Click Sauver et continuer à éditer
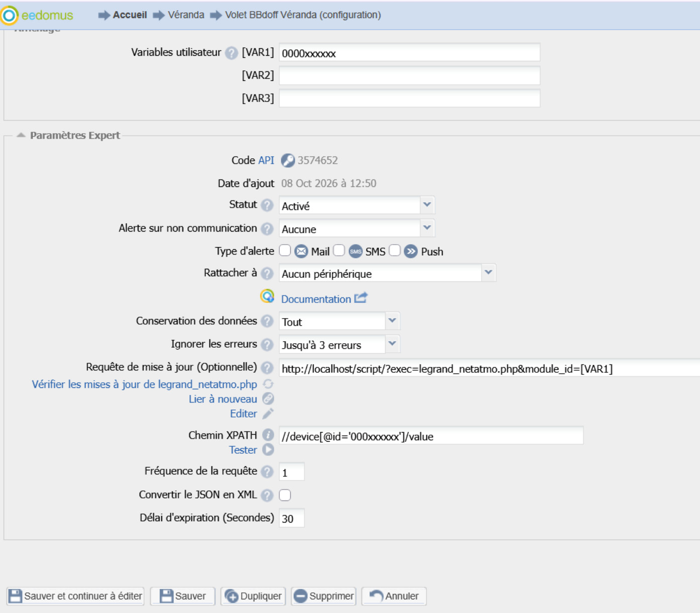This screenshot has width=700, height=613. [75, 596]
